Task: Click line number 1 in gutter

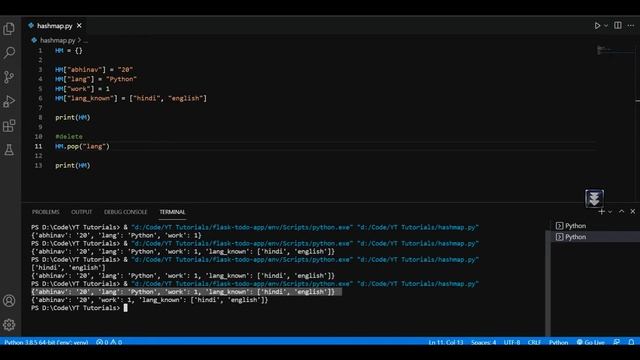Action: (40, 51)
